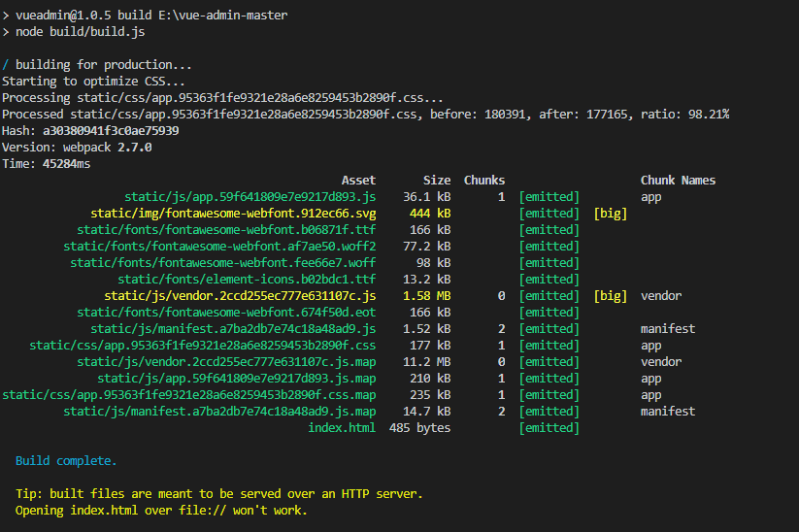This screenshot has width=799, height=532.
Task: Click the 'Chunk Names' column header
Action: click(x=678, y=181)
